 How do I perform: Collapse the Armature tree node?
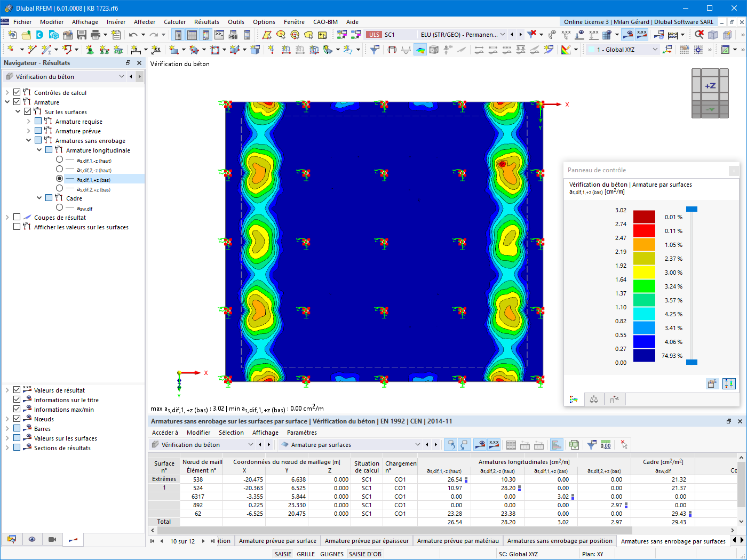click(7, 102)
